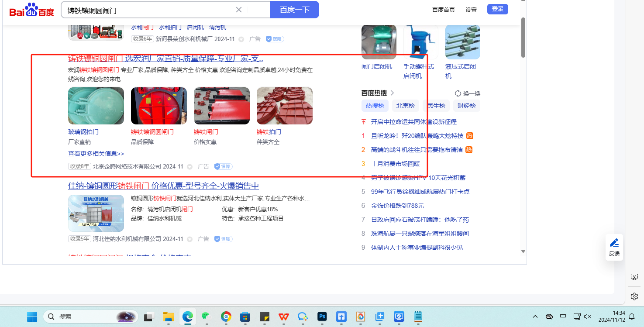Screen dimensions: 644x327
Task: Open the 液压式启闭机 thumbnail image
Action: pyautogui.click(x=463, y=42)
